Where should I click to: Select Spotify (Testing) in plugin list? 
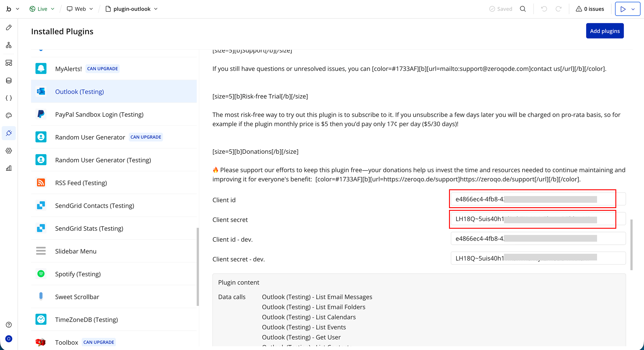(x=78, y=274)
